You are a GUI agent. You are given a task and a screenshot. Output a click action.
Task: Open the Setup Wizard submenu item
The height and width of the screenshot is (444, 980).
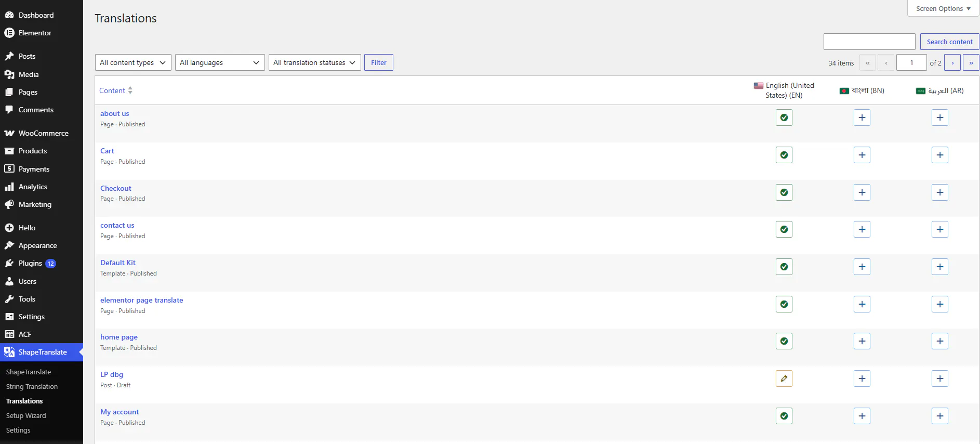pos(26,415)
